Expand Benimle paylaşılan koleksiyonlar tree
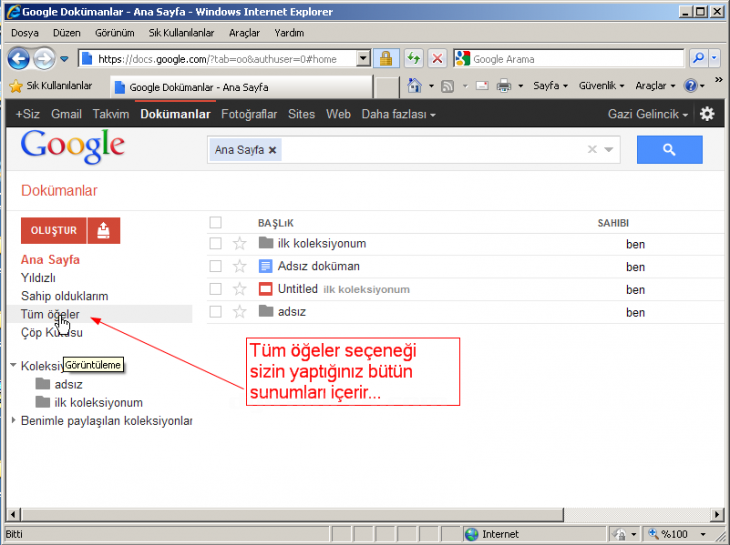The height and width of the screenshot is (545, 730). pos(13,420)
